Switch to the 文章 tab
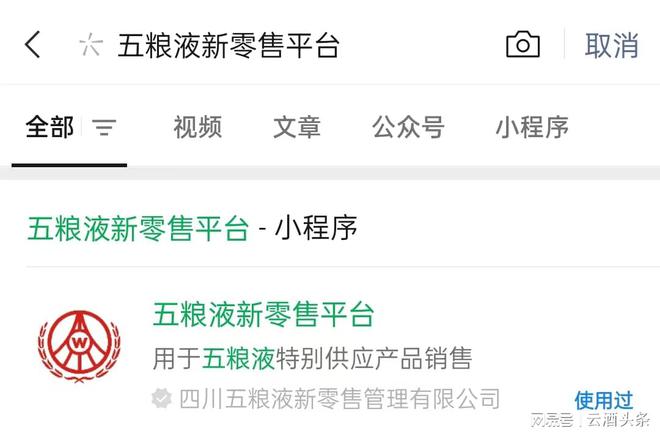Viewport: 660px width, 436px height. [297, 127]
